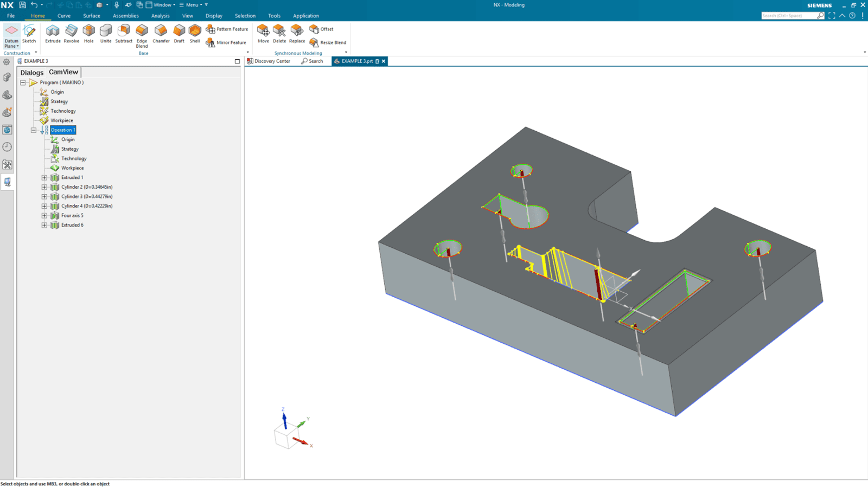This screenshot has width=868, height=488.
Task: Open the Help question mark icon
Action: (x=852, y=16)
